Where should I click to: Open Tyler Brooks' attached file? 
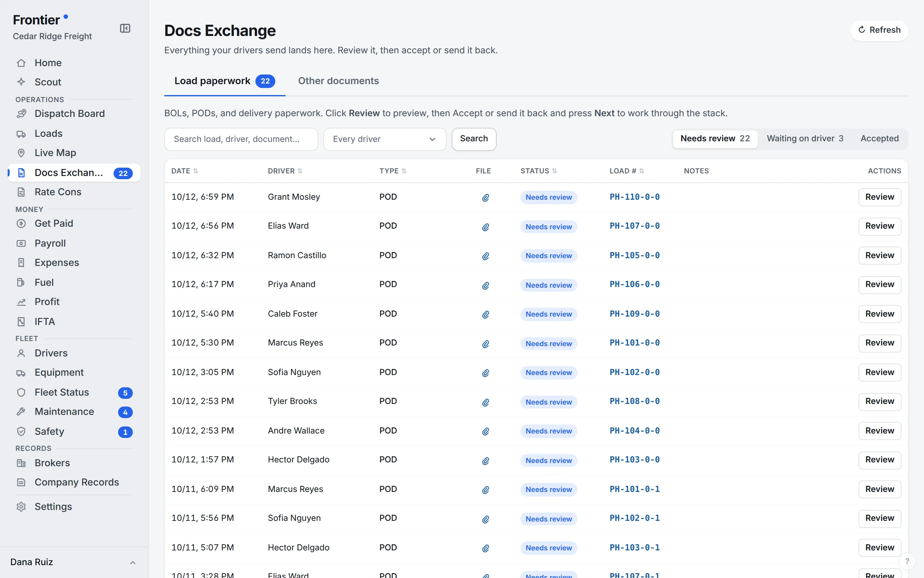pos(485,403)
